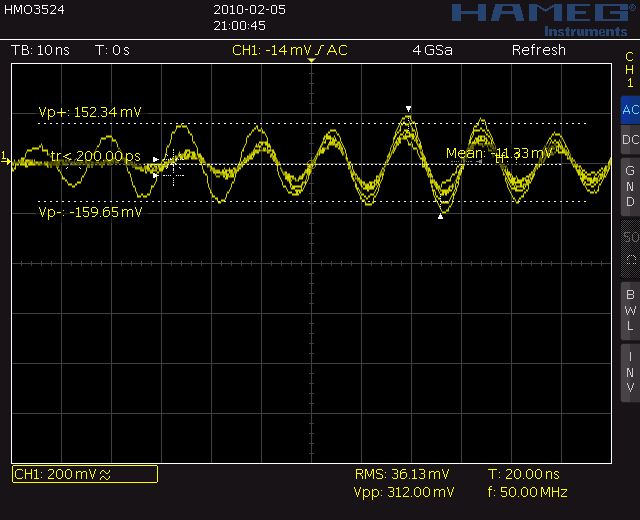Click the Mean: -11.33 mV label
The image size is (640, 520).
tap(498, 153)
